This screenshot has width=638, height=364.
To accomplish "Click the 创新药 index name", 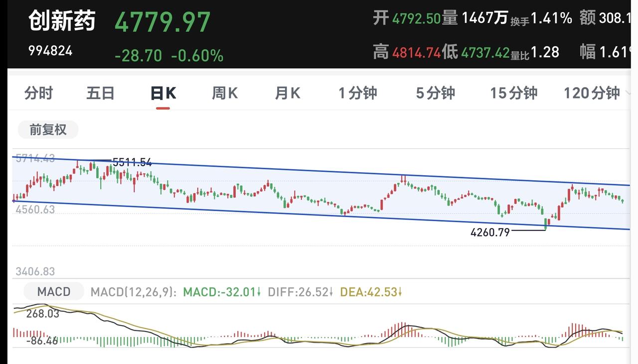I will (x=62, y=21).
